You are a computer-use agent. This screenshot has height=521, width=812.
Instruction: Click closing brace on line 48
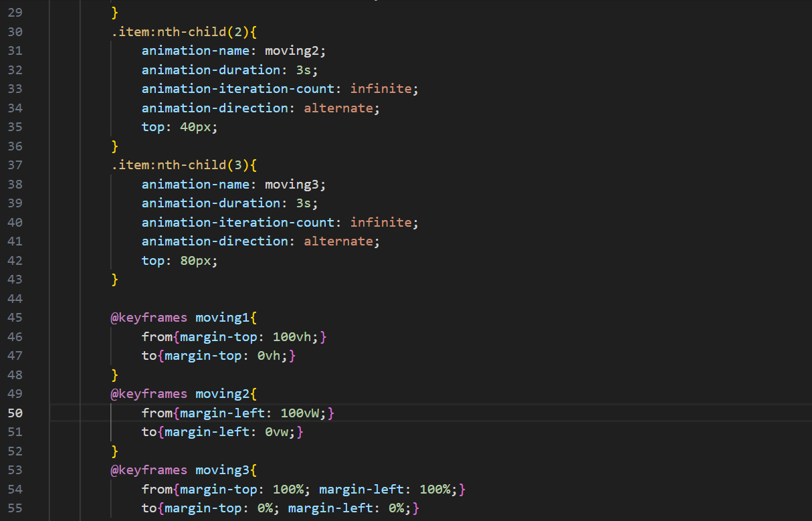pos(114,375)
